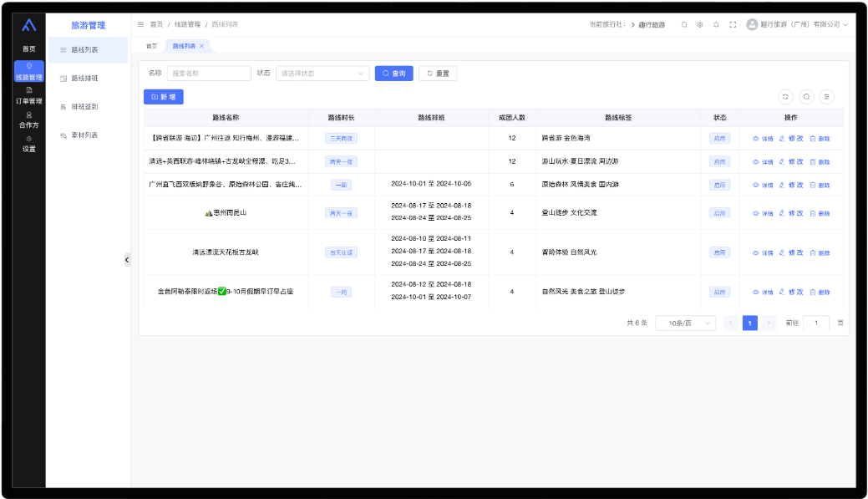The image size is (868, 499).
Task: Click the 新增 add button
Action: [x=164, y=97]
